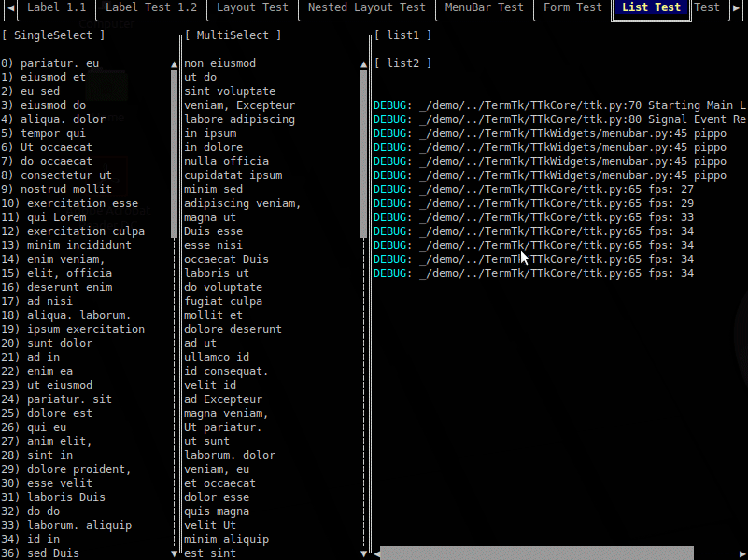Click the MultiSelect list scroll-down arrow
Viewport: 748px width, 560px height.
pyautogui.click(x=364, y=553)
